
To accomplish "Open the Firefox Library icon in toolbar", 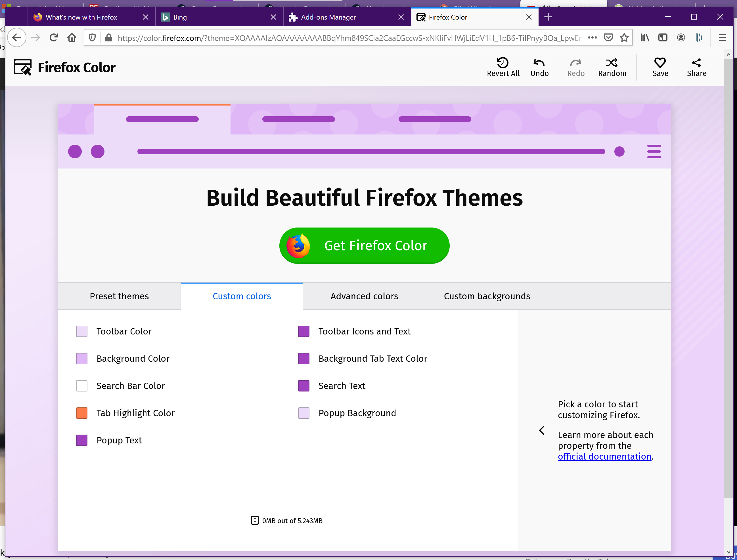I will (645, 37).
